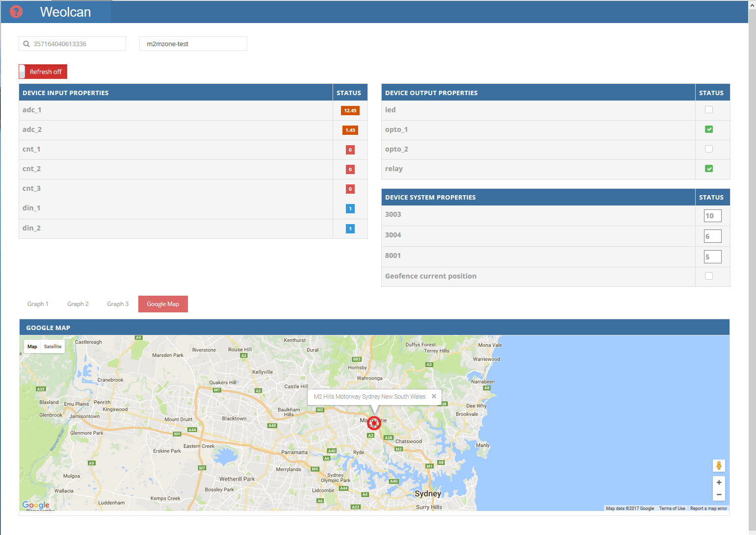Switch to the Graph 3 tab
The width and height of the screenshot is (756, 535).
pos(118,304)
